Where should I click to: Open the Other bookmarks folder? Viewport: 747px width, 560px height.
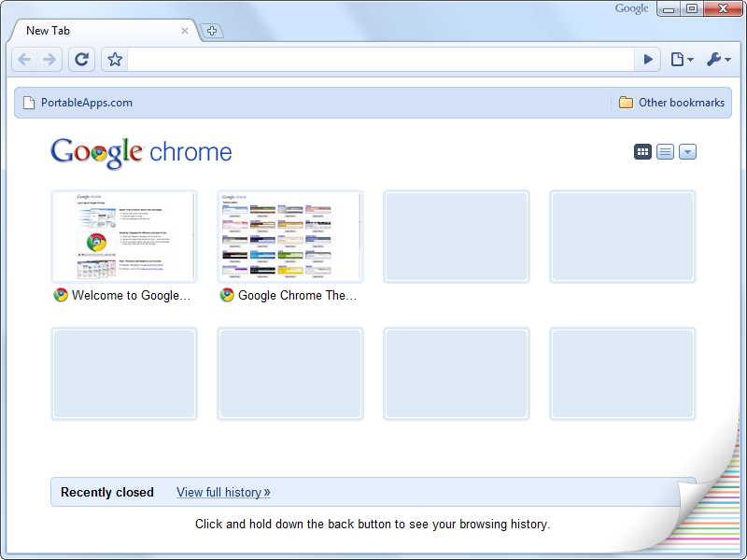[x=671, y=103]
